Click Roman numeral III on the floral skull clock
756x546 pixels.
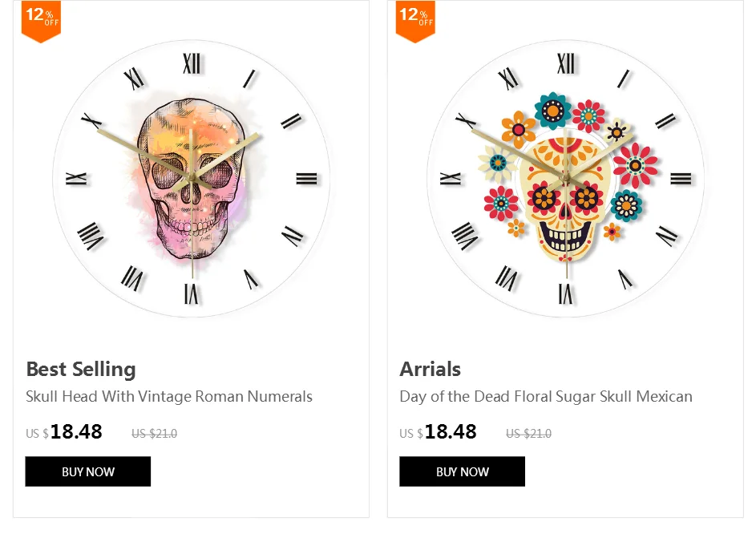(x=681, y=178)
